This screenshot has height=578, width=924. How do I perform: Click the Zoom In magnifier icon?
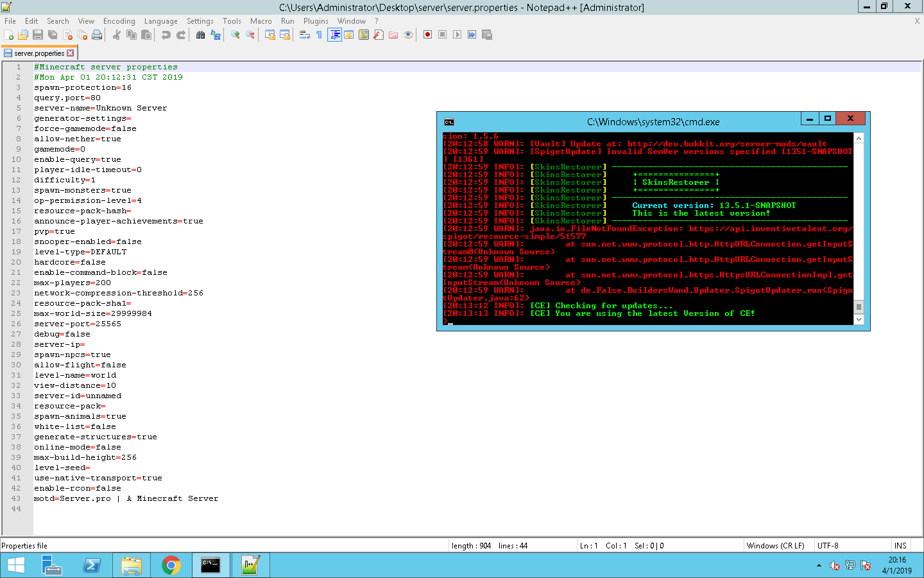pyautogui.click(x=235, y=35)
